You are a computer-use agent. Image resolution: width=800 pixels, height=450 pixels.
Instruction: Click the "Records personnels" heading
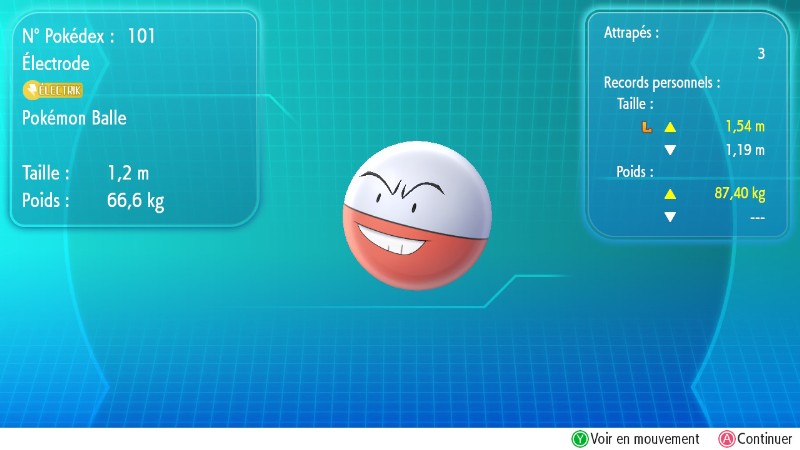click(661, 82)
